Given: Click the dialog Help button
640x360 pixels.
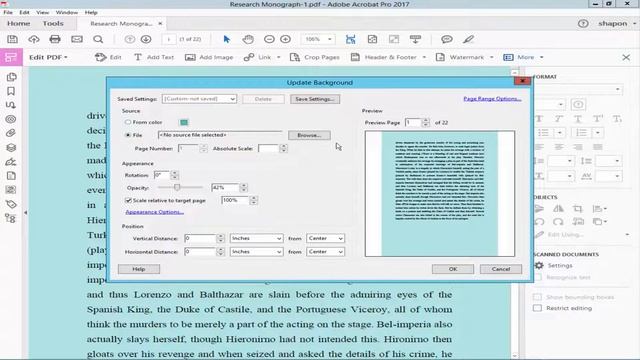Looking at the screenshot, I should [139, 269].
